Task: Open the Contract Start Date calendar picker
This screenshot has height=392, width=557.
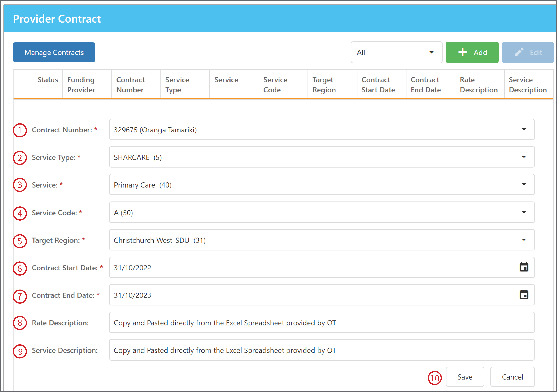Action: [524, 267]
